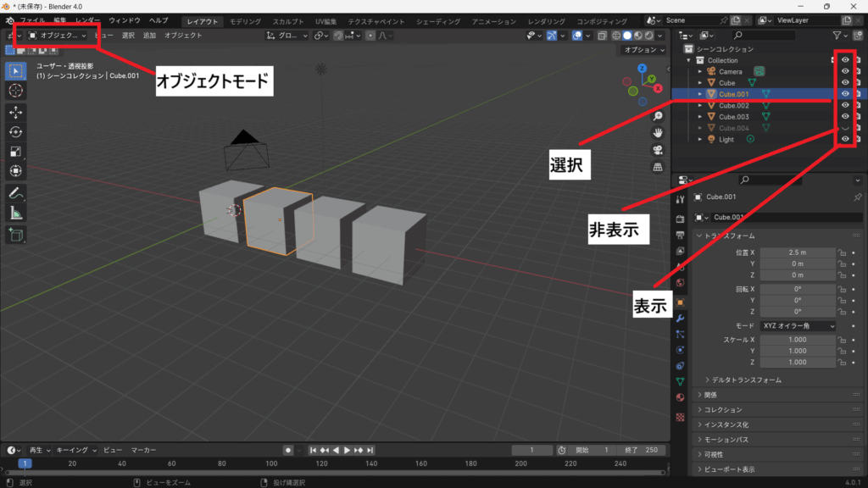Expand the デルタトランスフォーム panel

[746, 380]
